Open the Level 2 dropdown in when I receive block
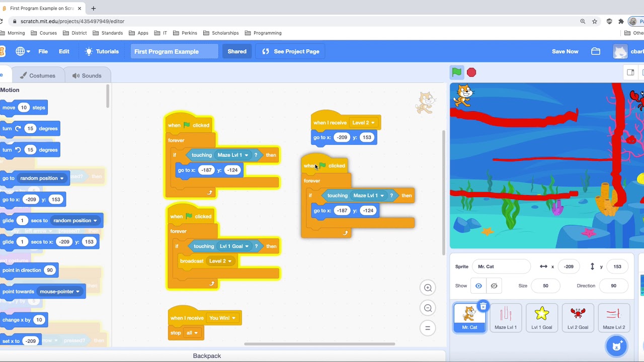This screenshot has height=362, width=644. point(363,123)
